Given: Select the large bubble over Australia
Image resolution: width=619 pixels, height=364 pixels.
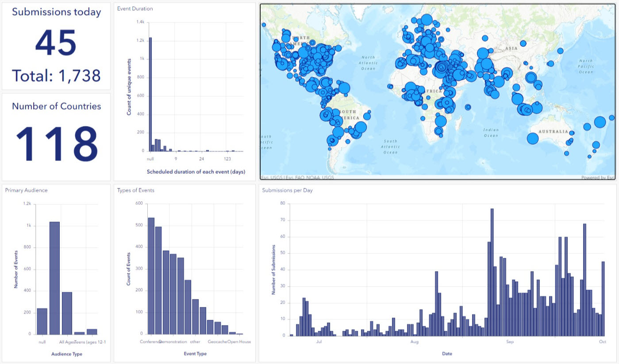Looking at the screenshot, I should (x=532, y=138).
